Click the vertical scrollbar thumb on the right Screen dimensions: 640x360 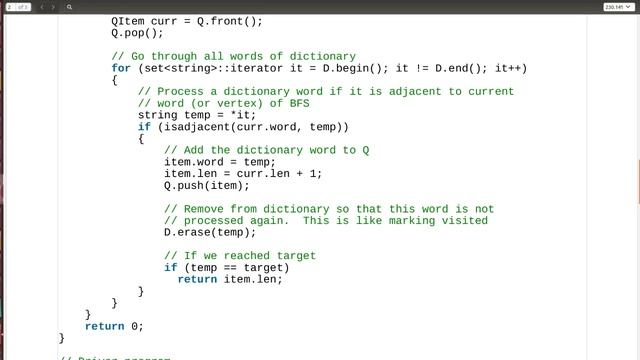pyautogui.click(x=639, y=182)
